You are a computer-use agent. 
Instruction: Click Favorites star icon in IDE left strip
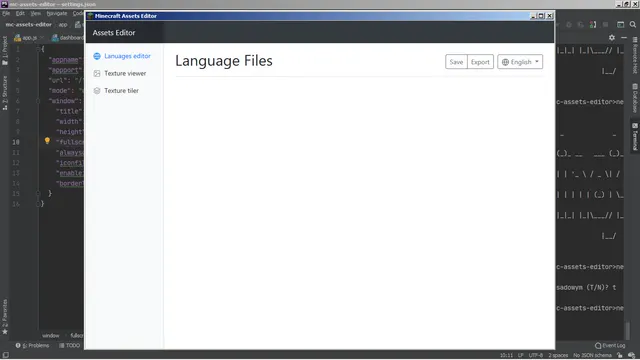[5, 332]
